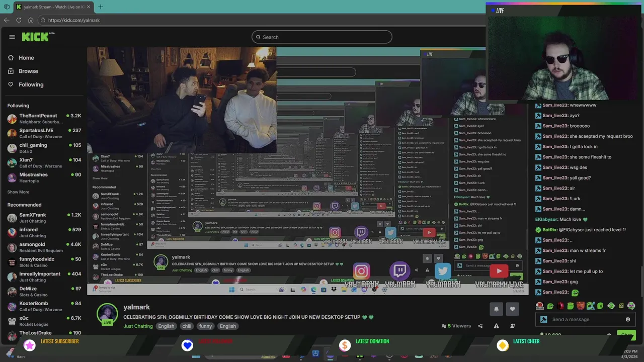Open SamXFrank's recommended channel
The image size is (644, 362).
click(x=44, y=218)
